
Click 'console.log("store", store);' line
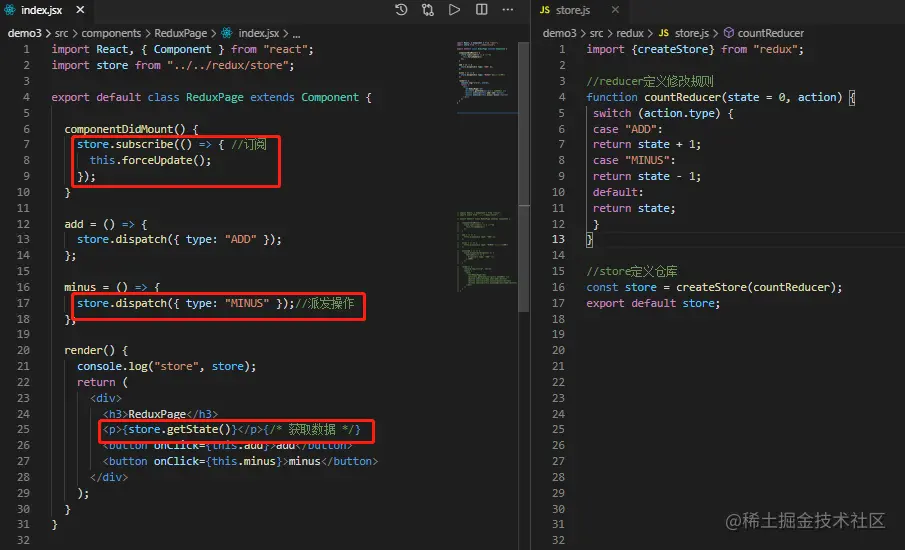coord(166,366)
